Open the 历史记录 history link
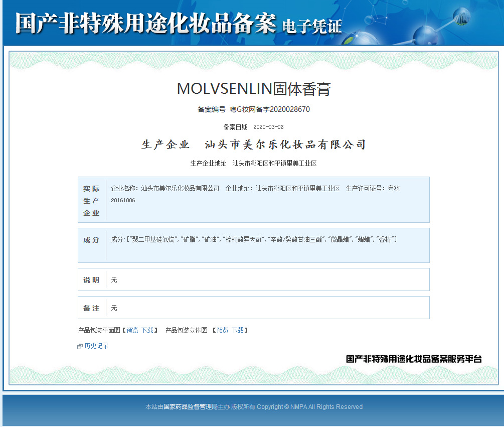The width and height of the screenshot is (504, 427). point(96,346)
